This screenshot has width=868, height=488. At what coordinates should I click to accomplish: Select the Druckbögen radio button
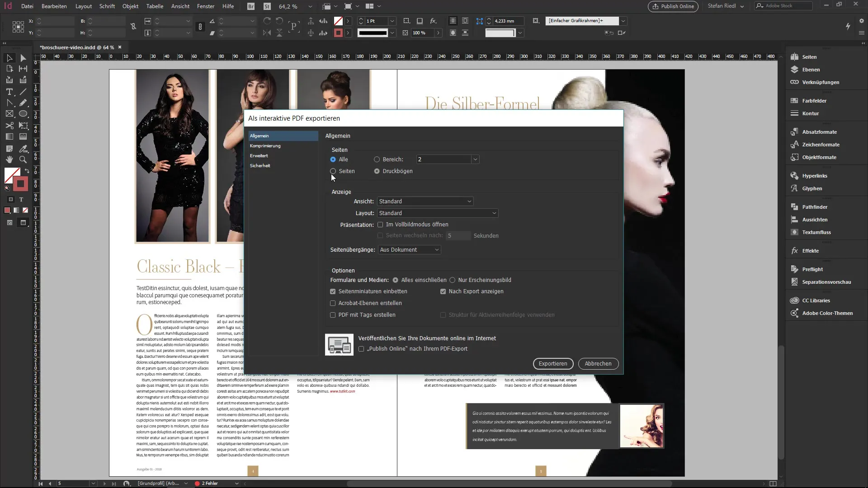point(377,171)
